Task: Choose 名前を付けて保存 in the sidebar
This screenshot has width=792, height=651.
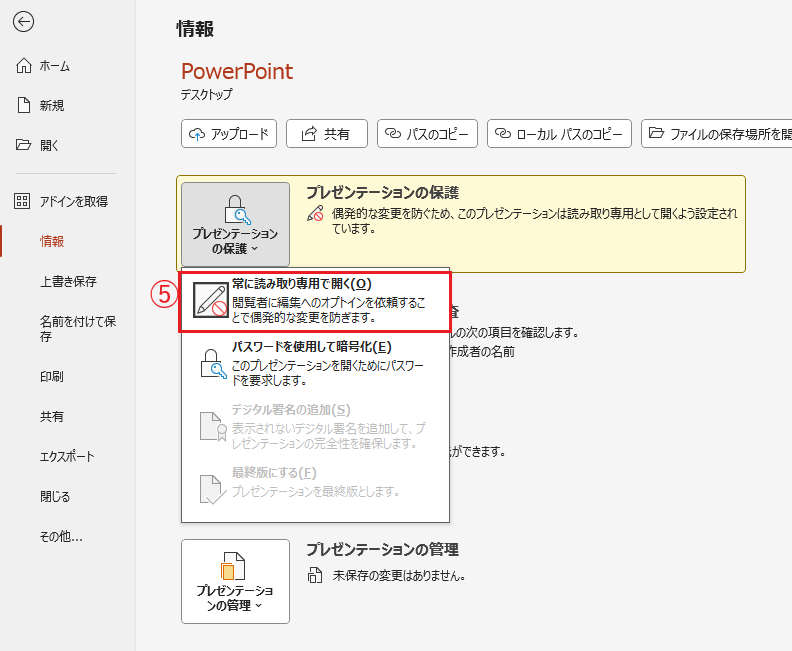Action: coord(78,329)
